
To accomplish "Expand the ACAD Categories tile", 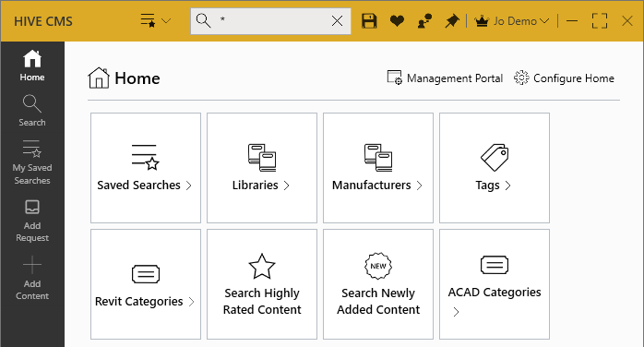I will tap(495, 284).
